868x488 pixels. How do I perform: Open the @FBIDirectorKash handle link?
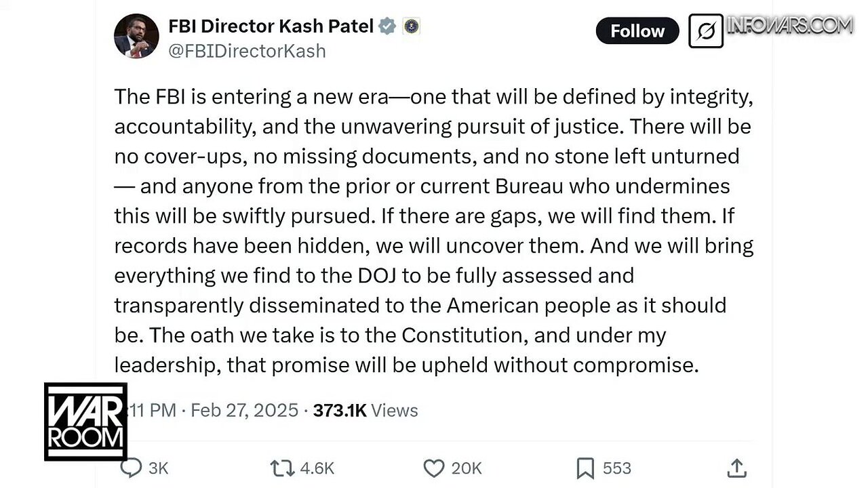click(x=247, y=51)
